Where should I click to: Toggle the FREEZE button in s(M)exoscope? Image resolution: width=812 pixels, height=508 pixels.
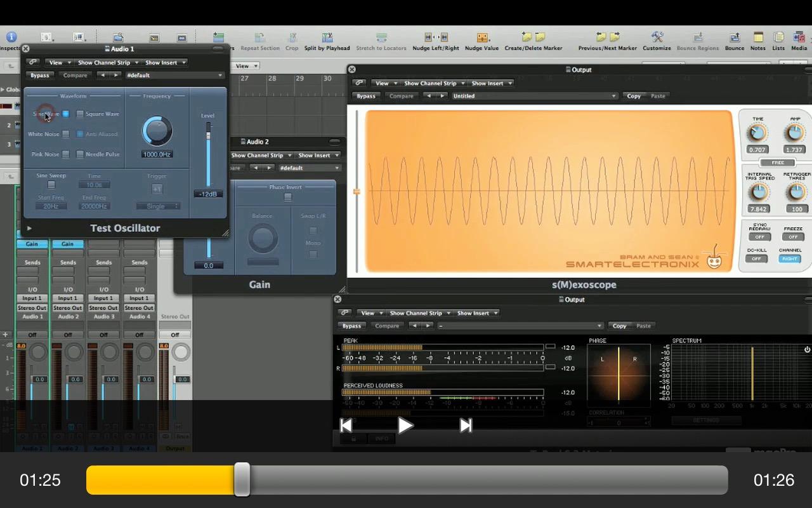click(792, 237)
